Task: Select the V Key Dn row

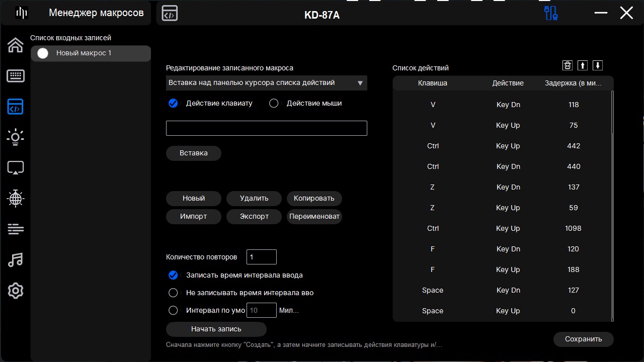Action: click(502, 105)
